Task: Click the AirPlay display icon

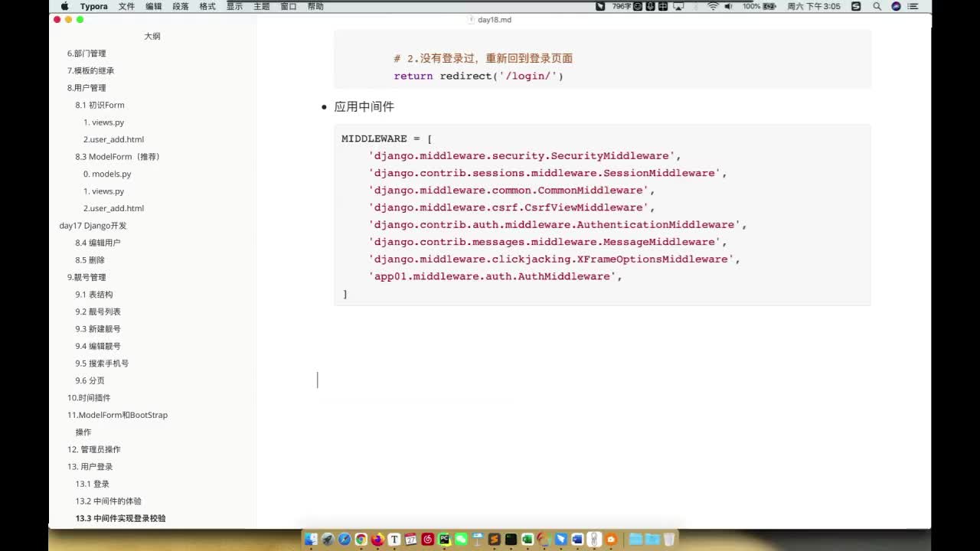Action: pos(678,6)
